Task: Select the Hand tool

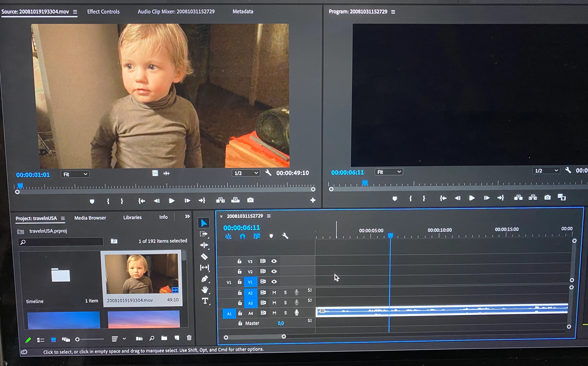Action: pyautogui.click(x=205, y=290)
